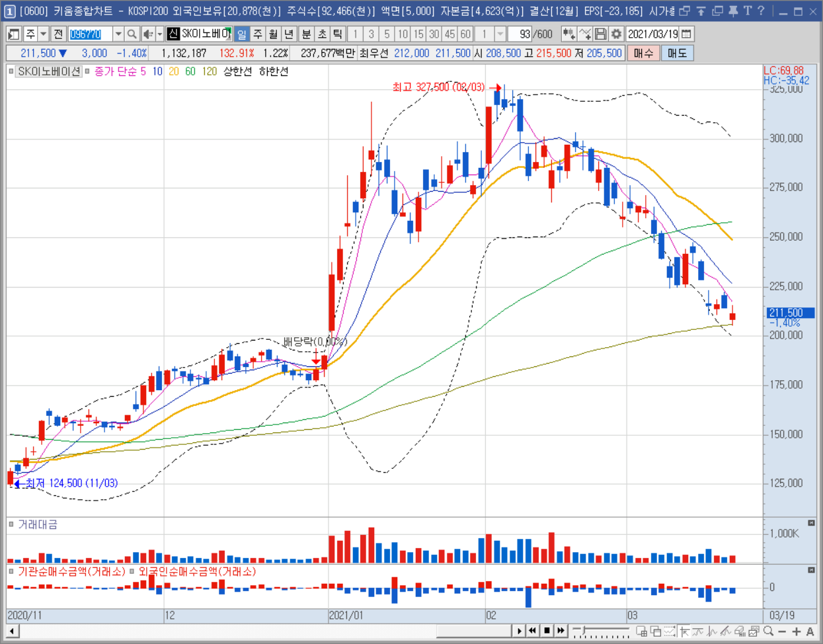Screen dimensions: 823x644
Task: Click the scroll-left arrow of horizontal scrollbar
Action: pyautogui.click(x=12, y=631)
